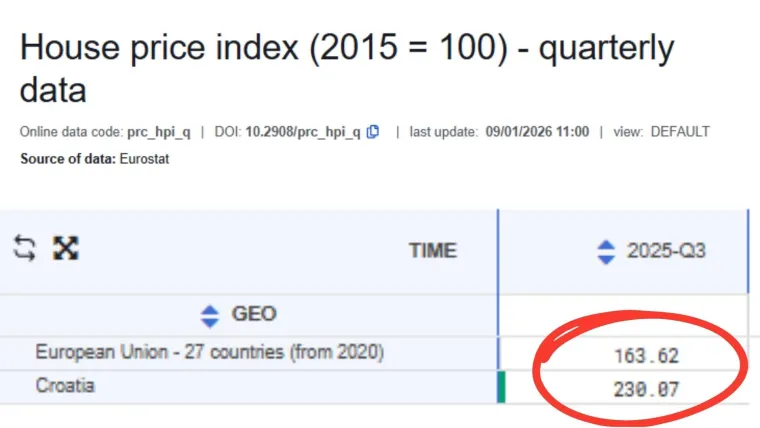Click the 'Online data code:' label
This screenshot has width=760, height=428.
[x=72, y=132]
